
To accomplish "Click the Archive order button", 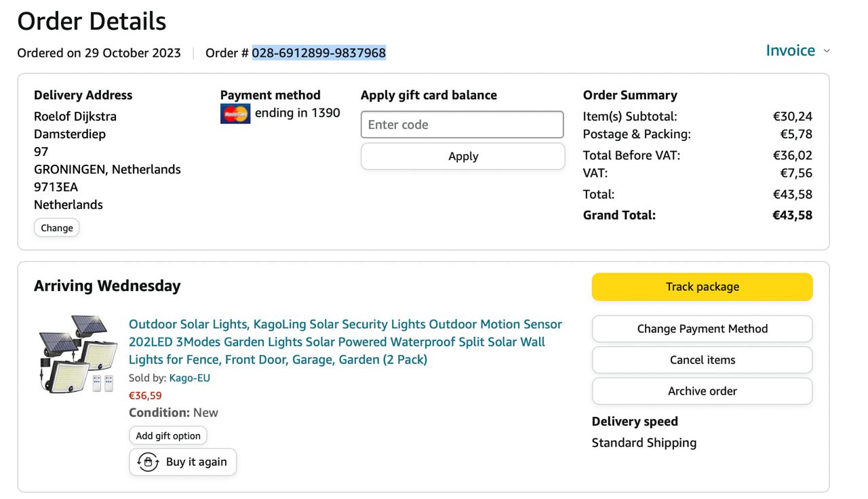I will pos(702,391).
